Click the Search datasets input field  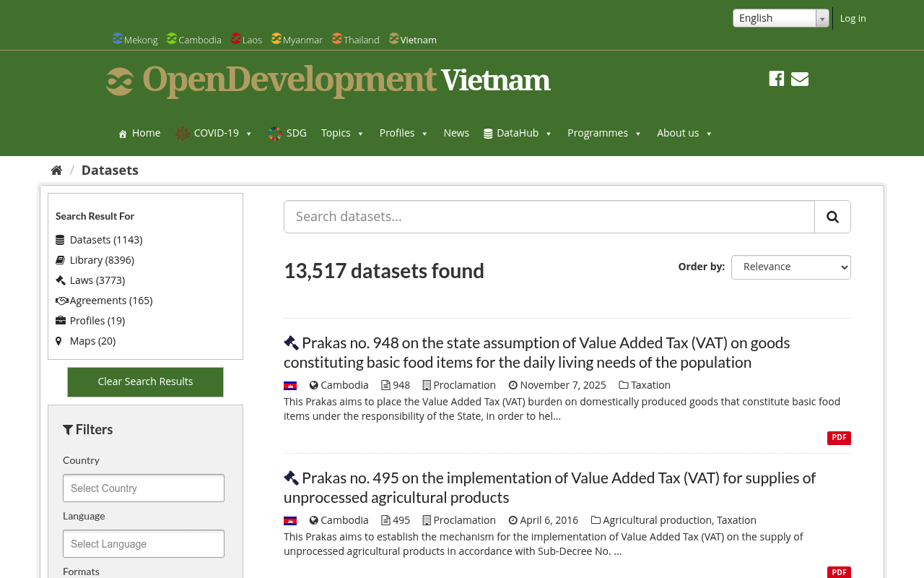click(549, 217)
